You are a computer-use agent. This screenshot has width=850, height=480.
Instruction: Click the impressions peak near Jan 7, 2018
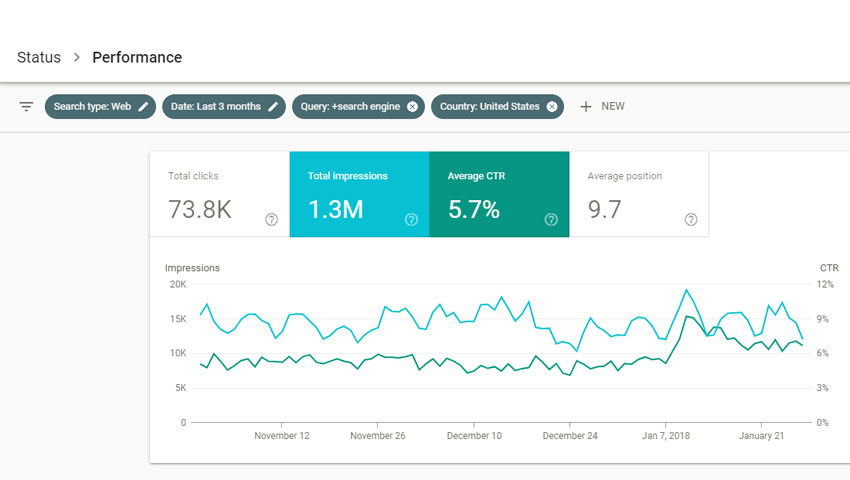coord(686,290)
